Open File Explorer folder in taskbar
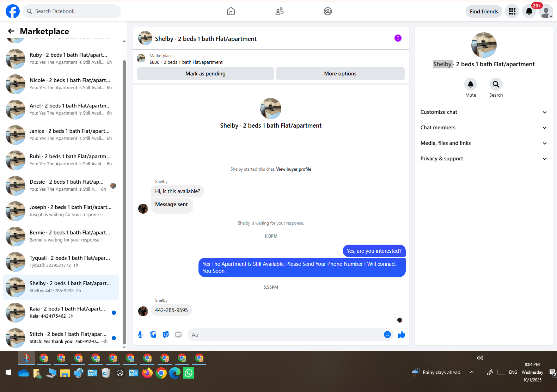 [65, 373]
